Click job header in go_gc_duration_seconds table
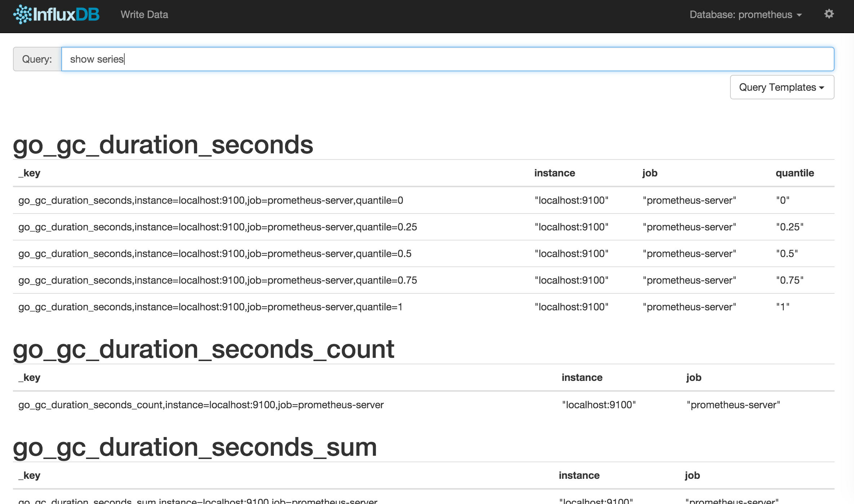Image resolution: width=854 pixels, height=504 pixels. [x=650, y=173]
